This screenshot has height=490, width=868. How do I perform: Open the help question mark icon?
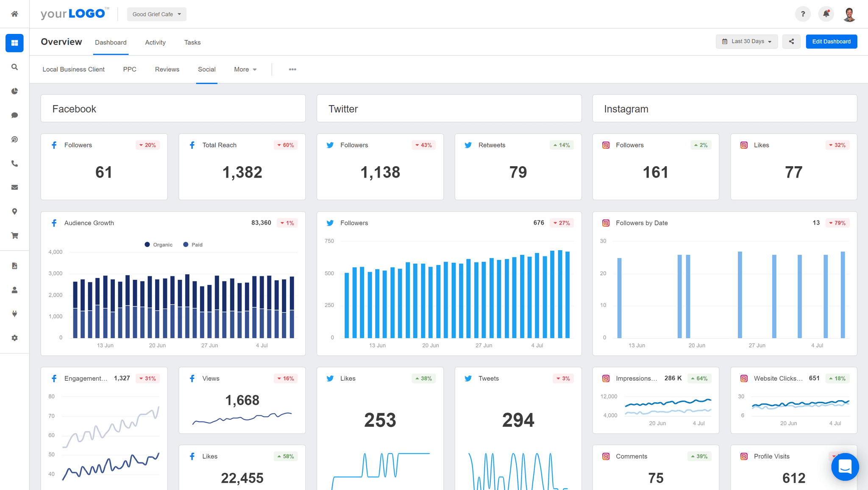pos(802,14)
